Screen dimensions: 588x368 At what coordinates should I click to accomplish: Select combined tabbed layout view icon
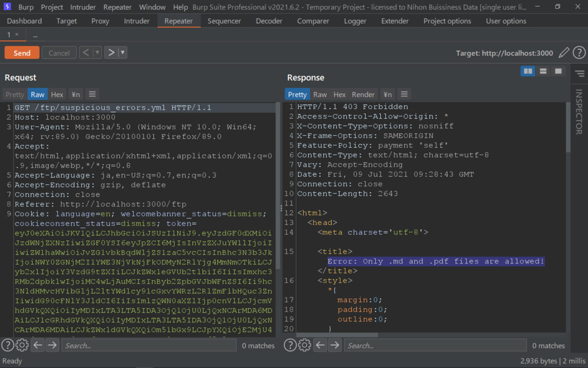(x=558, y=72)
